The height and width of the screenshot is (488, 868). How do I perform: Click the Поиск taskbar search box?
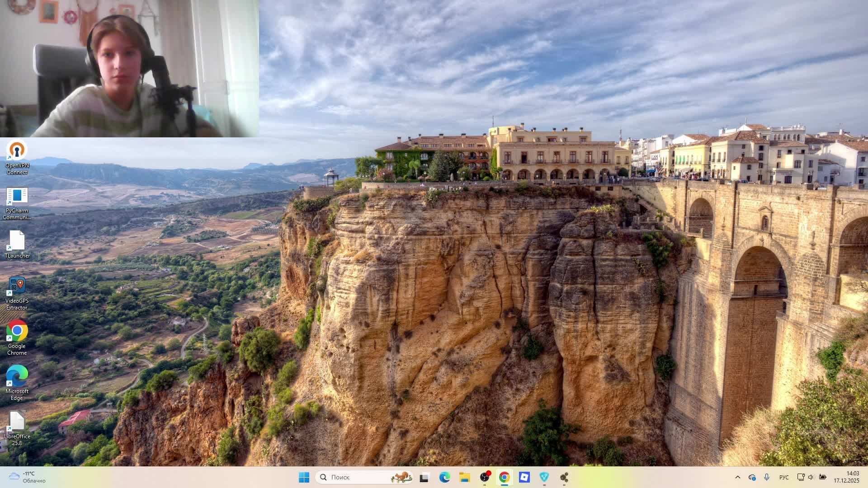[x=357, y=477]
